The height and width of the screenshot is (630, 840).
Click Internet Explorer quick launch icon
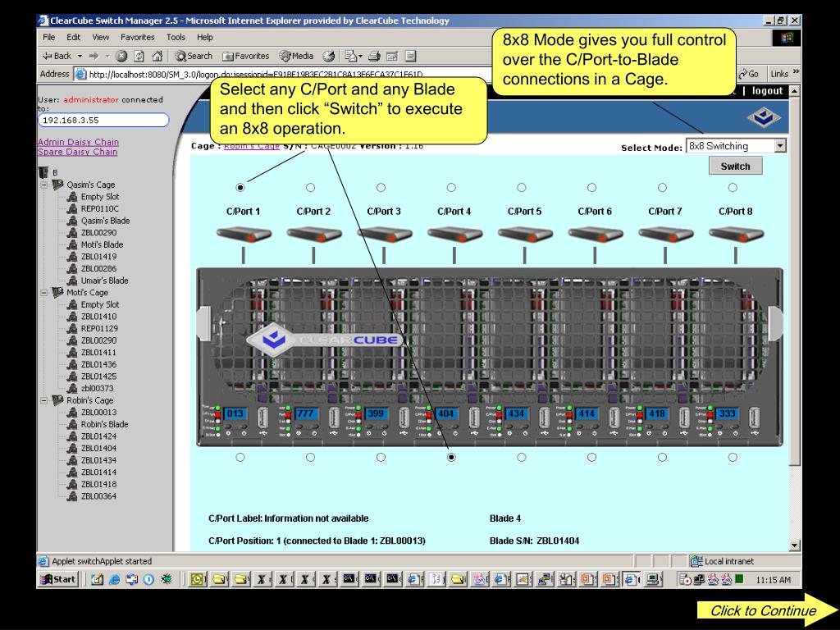(114, 579)
